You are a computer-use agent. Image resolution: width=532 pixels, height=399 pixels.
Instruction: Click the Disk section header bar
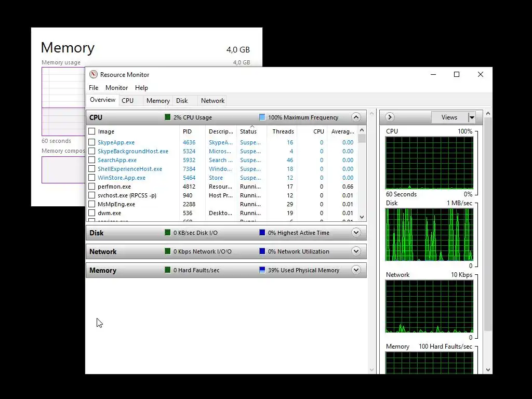226,233
